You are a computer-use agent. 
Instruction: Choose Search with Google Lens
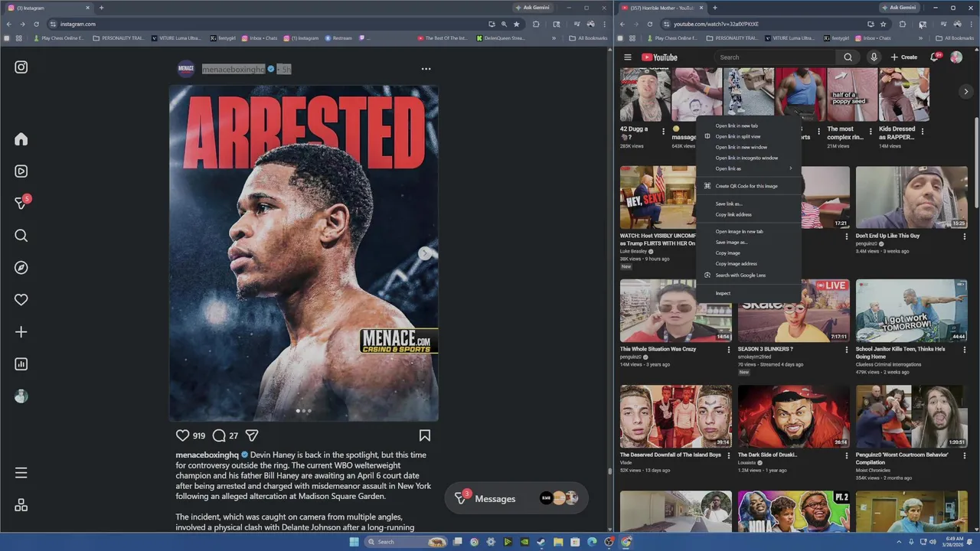point(748,275)
